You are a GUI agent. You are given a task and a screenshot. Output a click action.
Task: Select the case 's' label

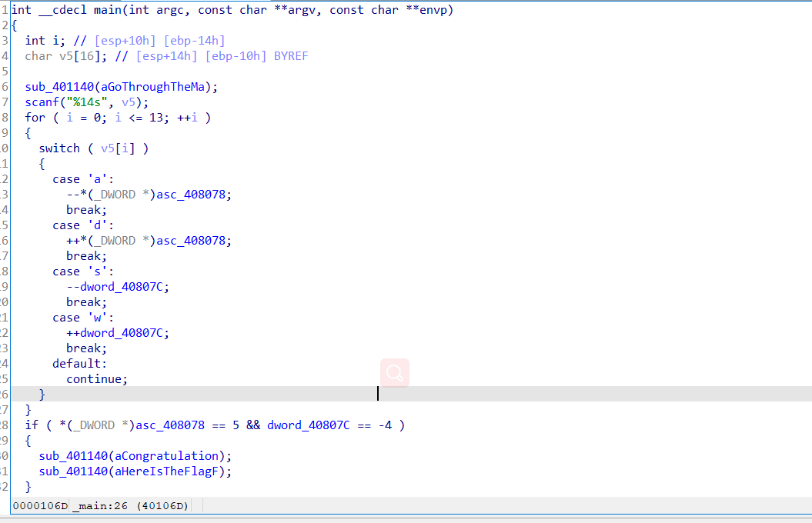[x=80, y=271]
